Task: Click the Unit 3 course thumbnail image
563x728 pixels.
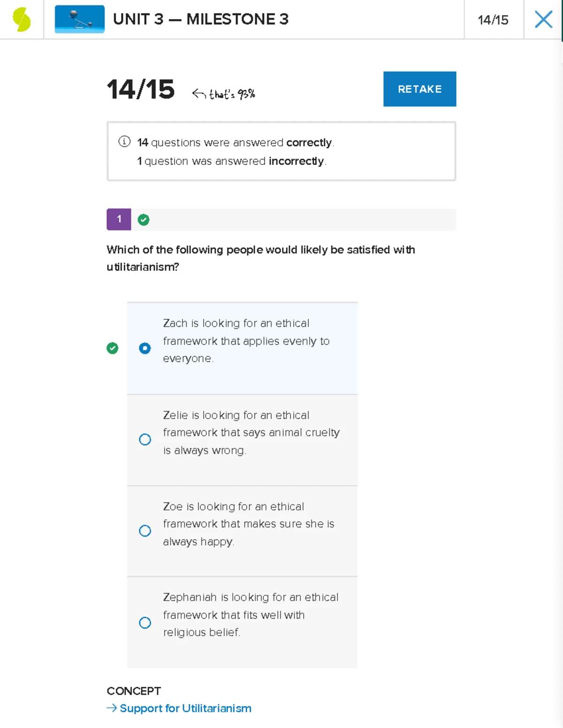Action: [79, 19]
